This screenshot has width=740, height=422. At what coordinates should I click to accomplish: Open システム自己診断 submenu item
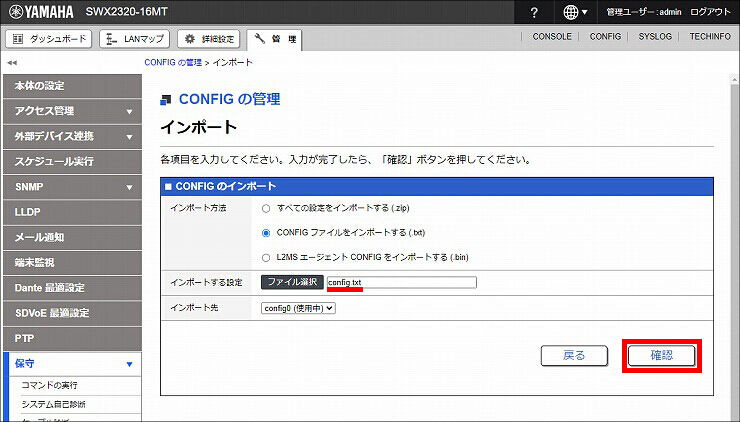[x=54, y=405]
